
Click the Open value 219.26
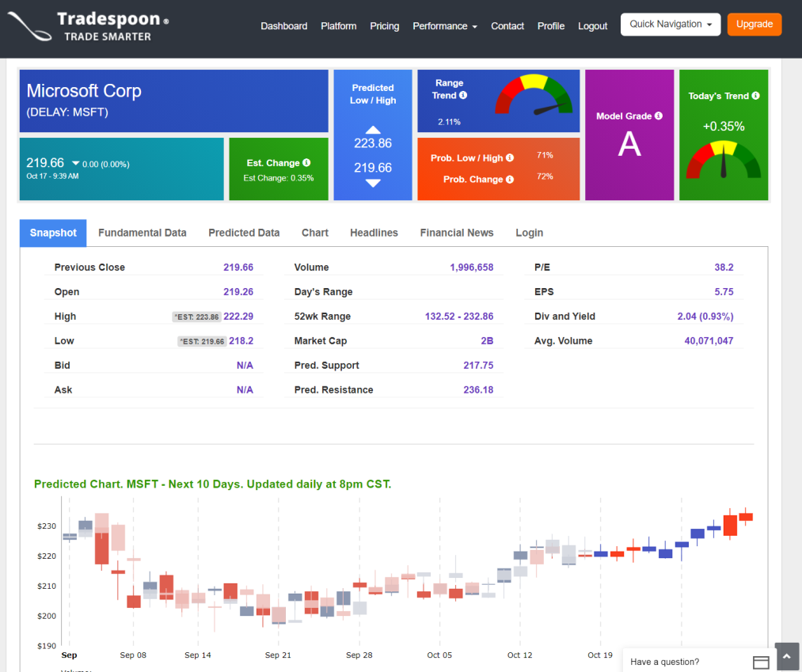click(238, 292)
